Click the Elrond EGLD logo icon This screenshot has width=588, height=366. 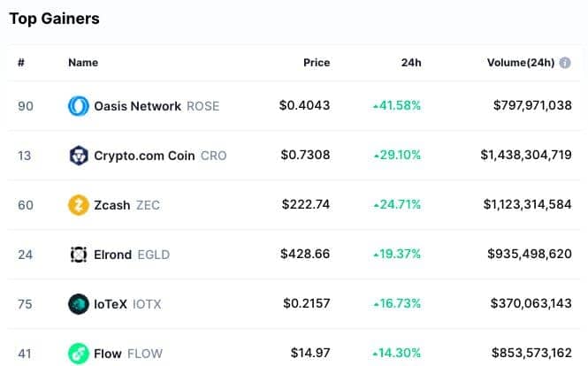click(x=79, y=255)
